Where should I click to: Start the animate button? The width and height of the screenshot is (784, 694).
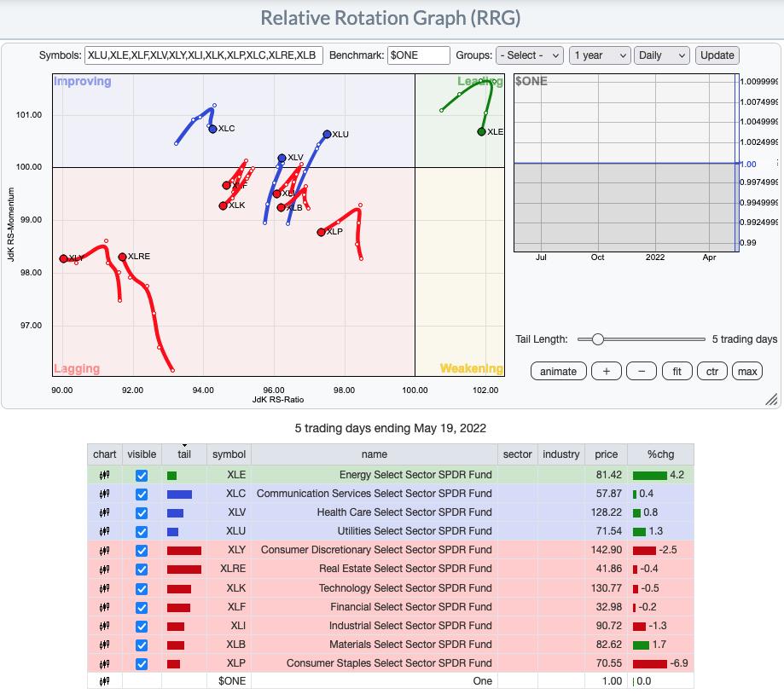tap(558, 371)
